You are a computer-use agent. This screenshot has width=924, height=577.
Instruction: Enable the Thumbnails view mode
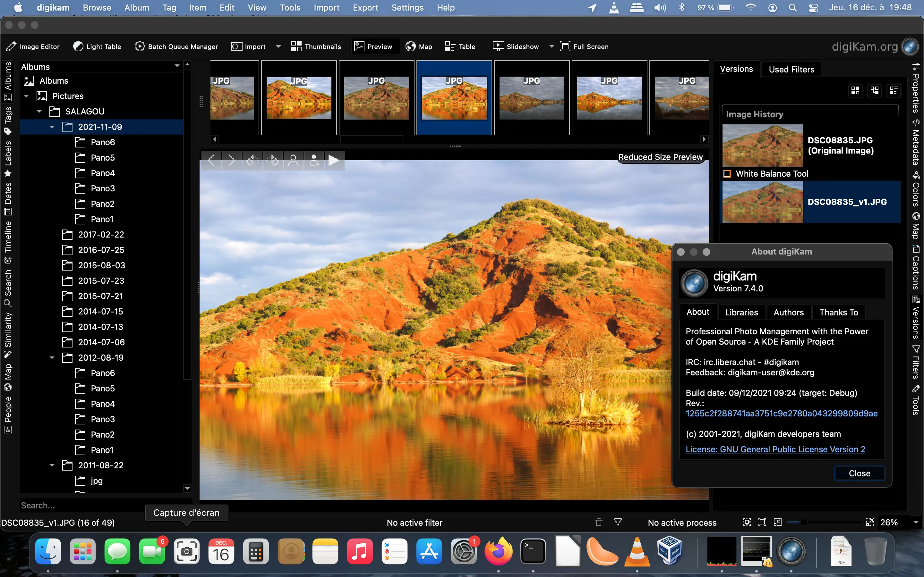click(x=316, y=46)
